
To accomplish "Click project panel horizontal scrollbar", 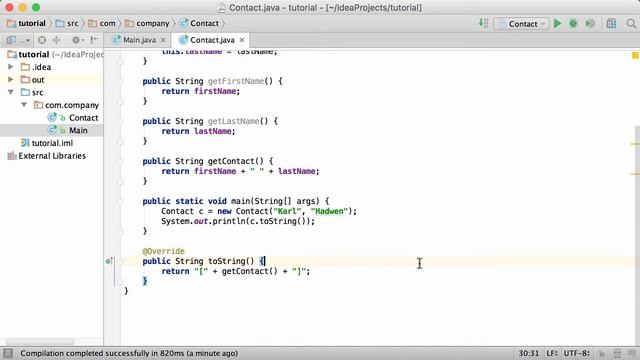I will coord(40,341).
